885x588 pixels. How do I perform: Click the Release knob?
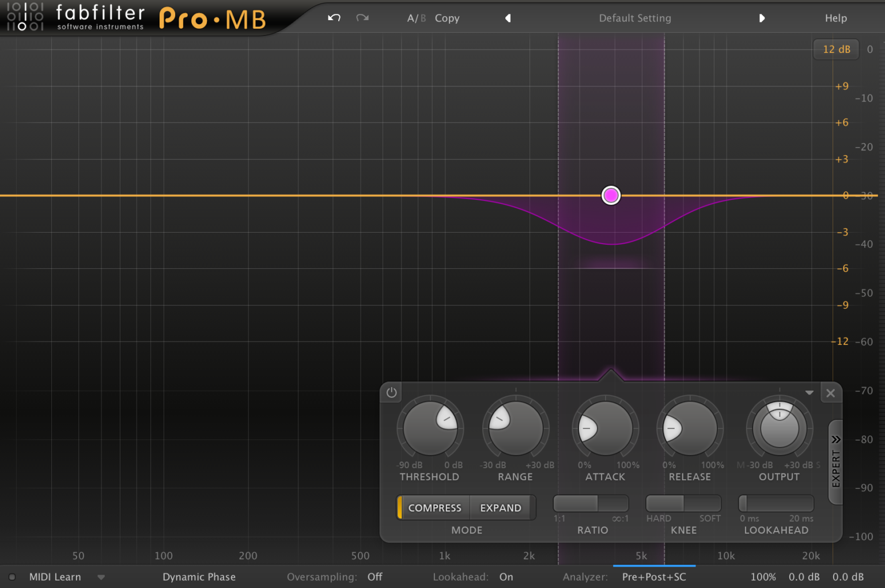(690, 428)
